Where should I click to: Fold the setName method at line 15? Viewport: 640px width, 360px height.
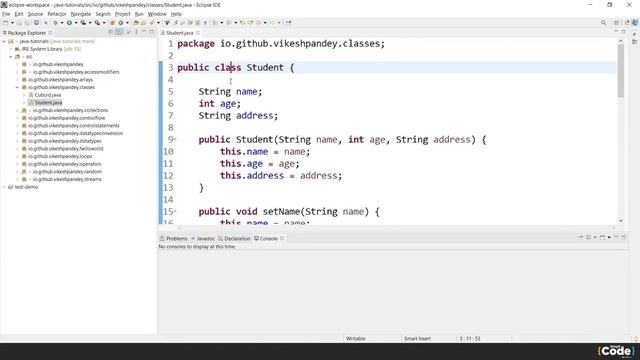tap(175, 211)
